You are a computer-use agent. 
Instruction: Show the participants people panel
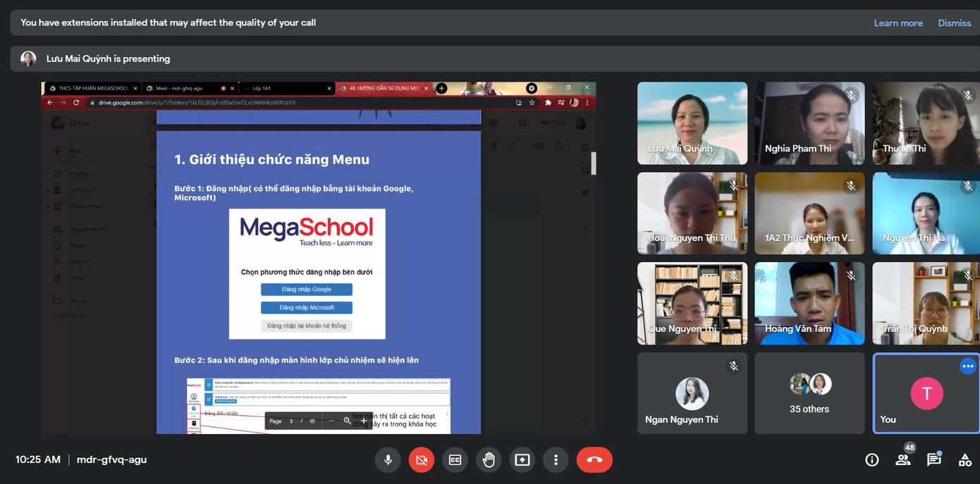coord(903,460)
